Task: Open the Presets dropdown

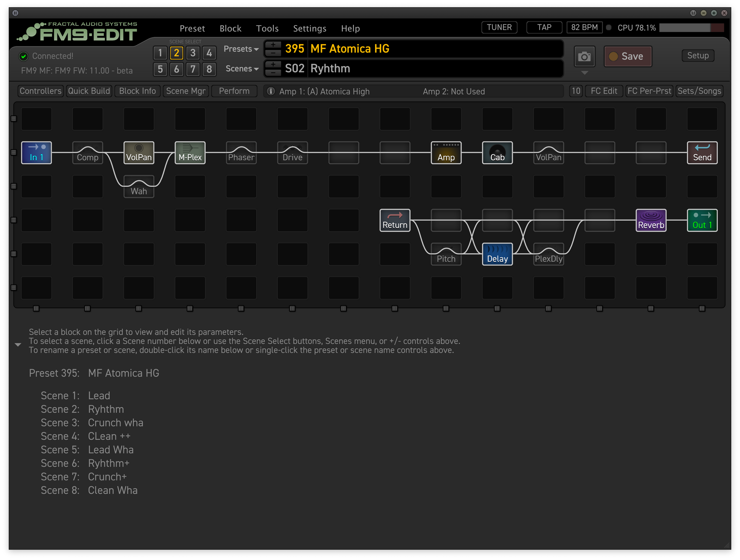Action: pos(241,49)
